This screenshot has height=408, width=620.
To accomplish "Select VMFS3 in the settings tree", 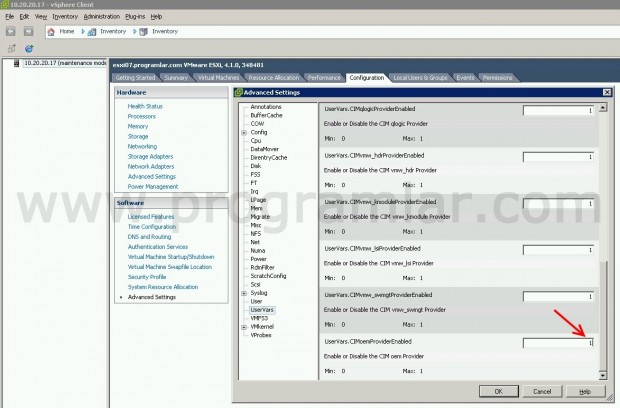I will point(259,318).
